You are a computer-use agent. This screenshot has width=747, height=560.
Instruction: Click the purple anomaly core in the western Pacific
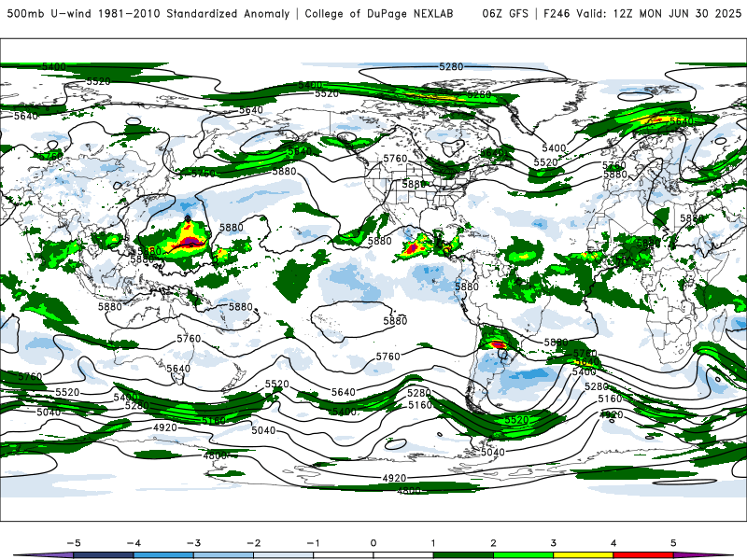[x=190, y=242]
